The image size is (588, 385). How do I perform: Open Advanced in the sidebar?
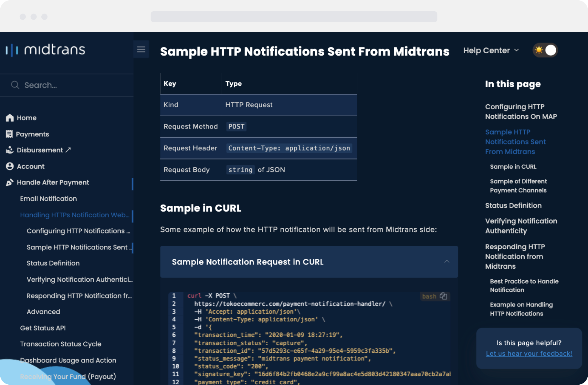[x=43, y=312]
